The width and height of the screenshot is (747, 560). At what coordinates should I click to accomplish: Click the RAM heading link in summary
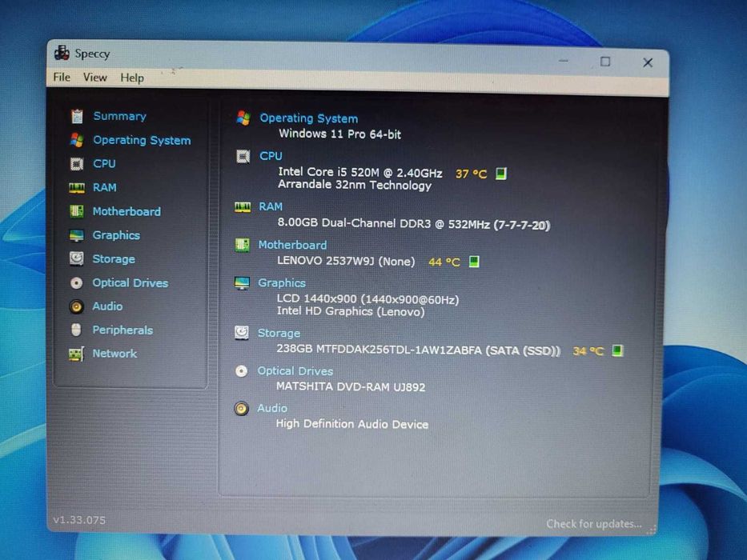pos(271,206)
